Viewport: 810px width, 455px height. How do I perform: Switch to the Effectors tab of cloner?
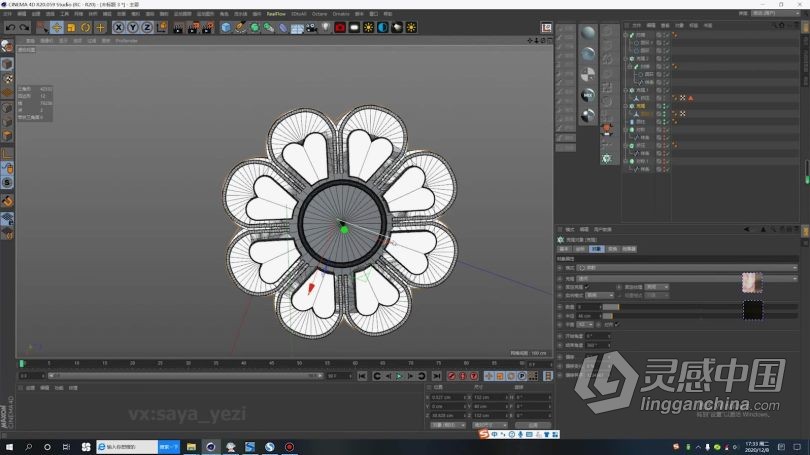[x=629, y=249]
